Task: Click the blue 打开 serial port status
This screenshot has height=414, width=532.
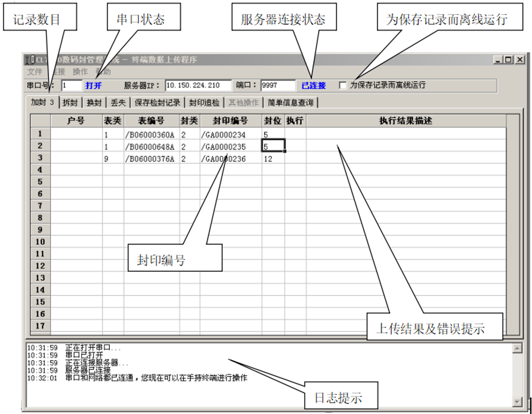Action: (94, 85)
